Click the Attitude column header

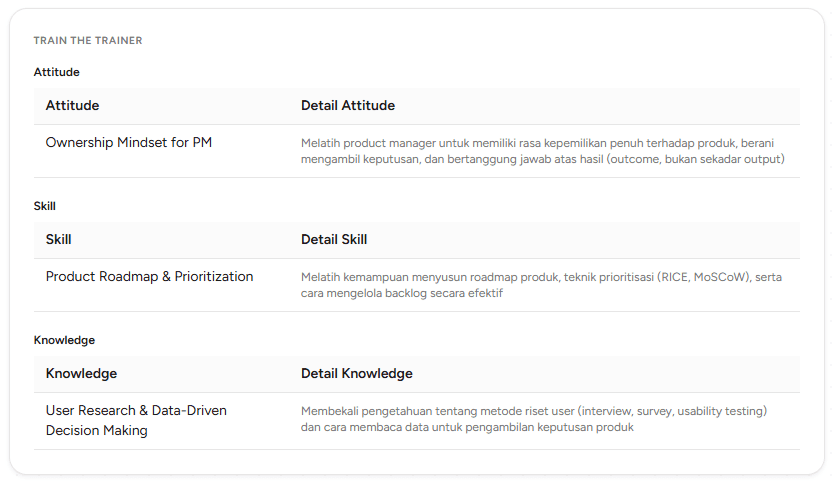pyautogui.click(x=72, y=105)
